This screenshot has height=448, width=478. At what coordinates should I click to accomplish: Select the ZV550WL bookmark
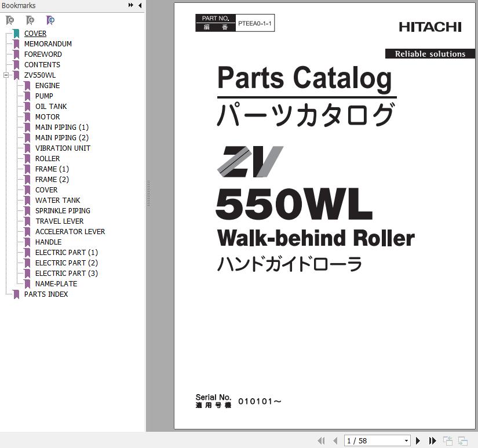[x=40, y=75]
